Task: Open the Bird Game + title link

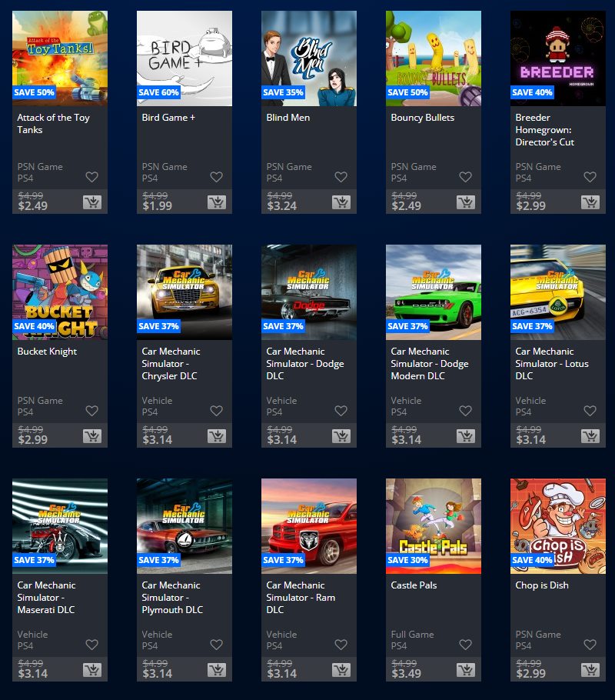Action: pyautogui.click(x=168, y=118)
